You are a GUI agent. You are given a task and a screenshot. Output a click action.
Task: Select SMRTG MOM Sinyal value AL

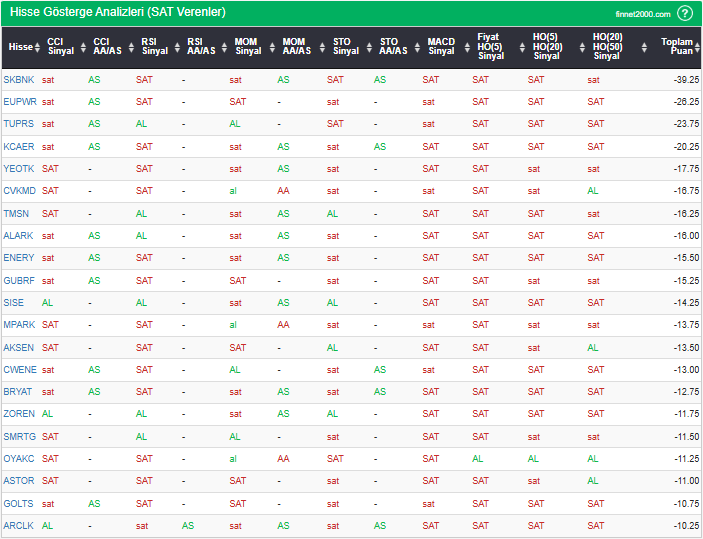[x=235, y=436]
